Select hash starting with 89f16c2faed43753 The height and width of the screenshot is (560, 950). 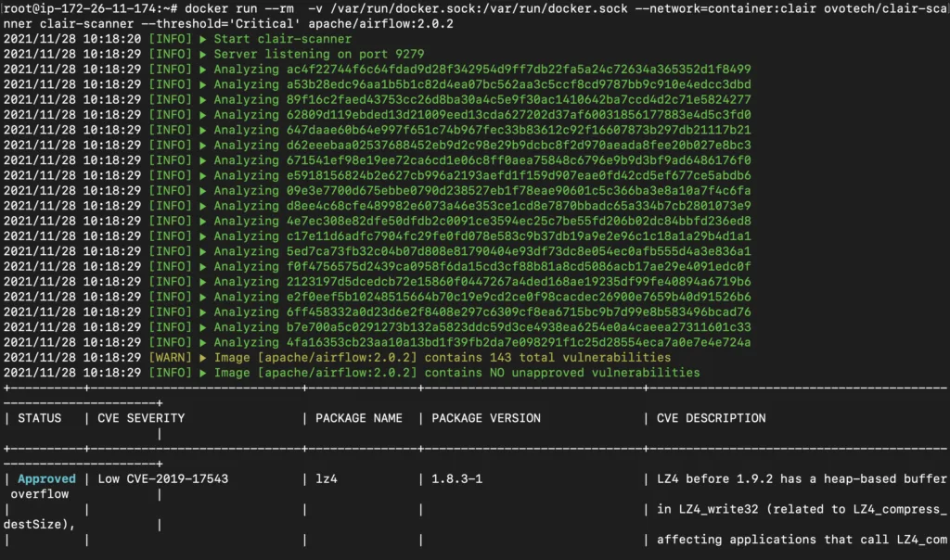(x=519, y=99)
